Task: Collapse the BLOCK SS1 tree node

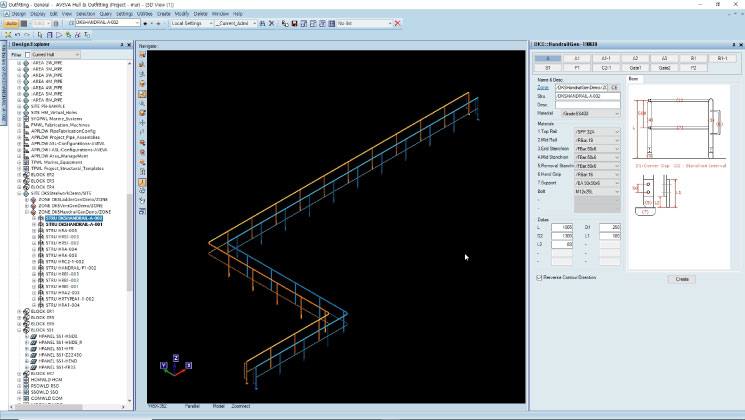Action: tap(19, 330)
